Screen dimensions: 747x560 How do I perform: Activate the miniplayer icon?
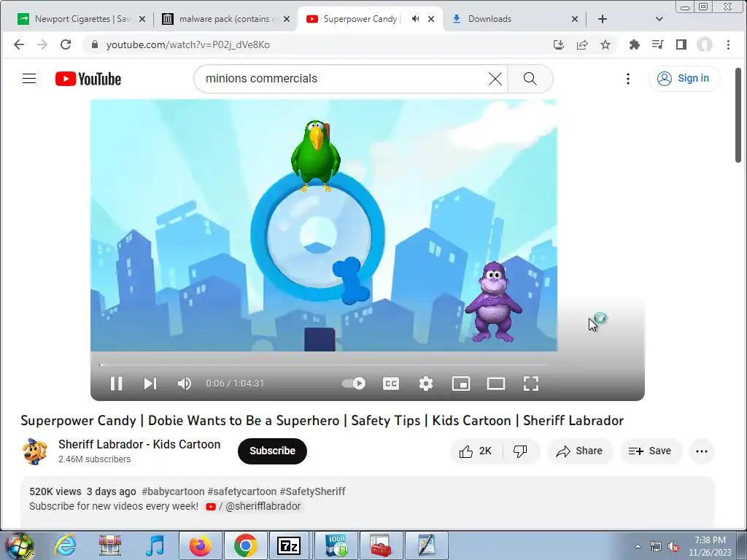[x=461, y=384]
